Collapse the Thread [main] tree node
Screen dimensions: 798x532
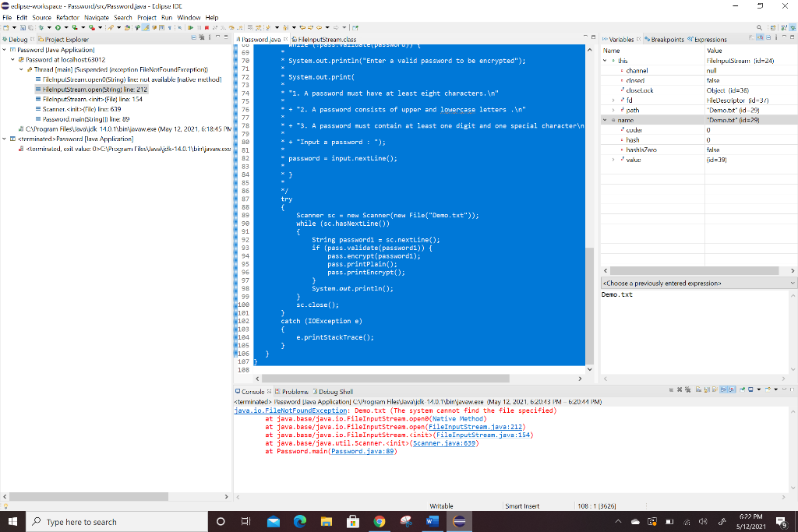pos(21,69)
